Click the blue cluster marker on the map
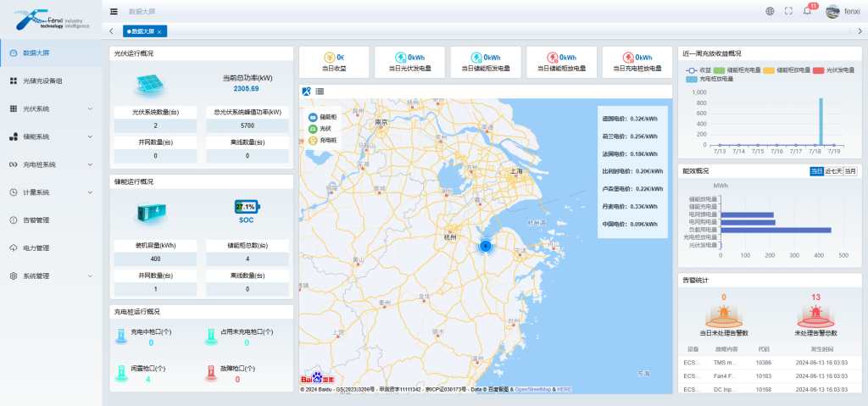This screenshot has height=406, width=868. 485,246
